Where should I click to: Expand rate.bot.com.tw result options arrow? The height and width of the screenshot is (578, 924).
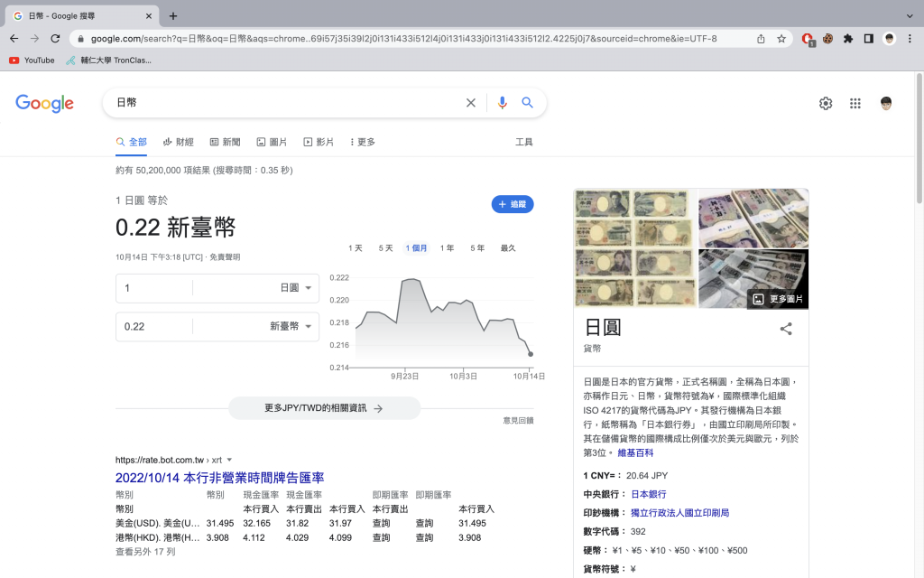pyautogui.click(x=229, y=460)
